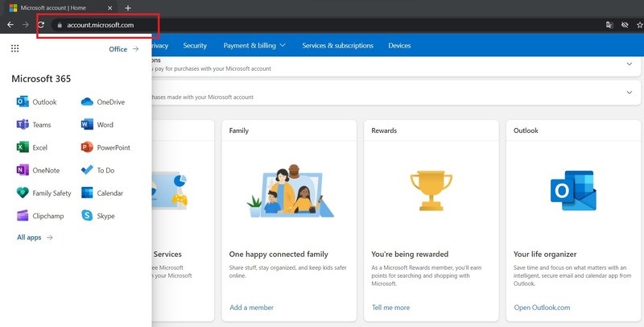Open Excel in the Microsoft 365 list

[31, 147]
